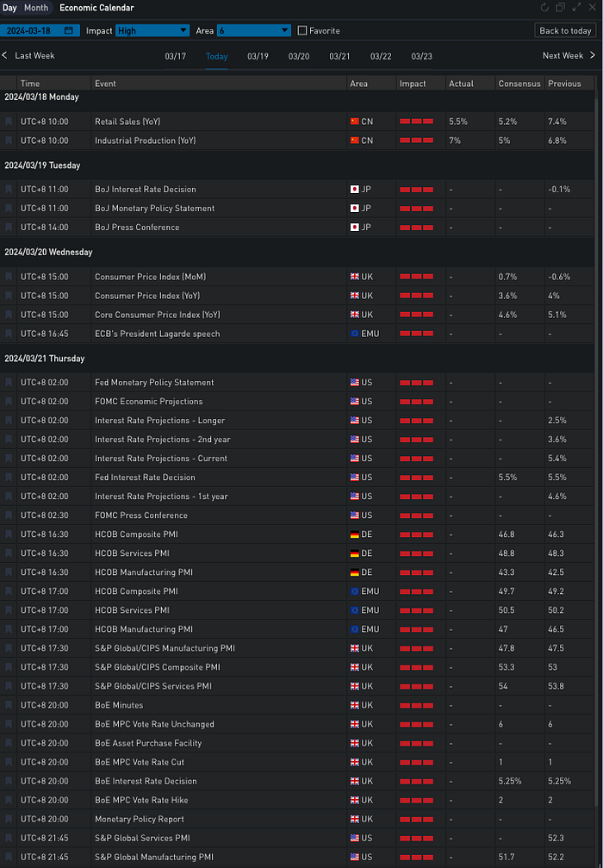Click the calendar icon in date field
603x868 pixels.
(x=67, y=31)
